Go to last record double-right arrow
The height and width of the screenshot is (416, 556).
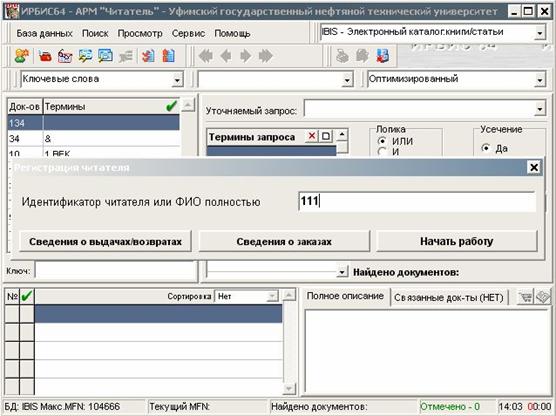pos(266,56)
